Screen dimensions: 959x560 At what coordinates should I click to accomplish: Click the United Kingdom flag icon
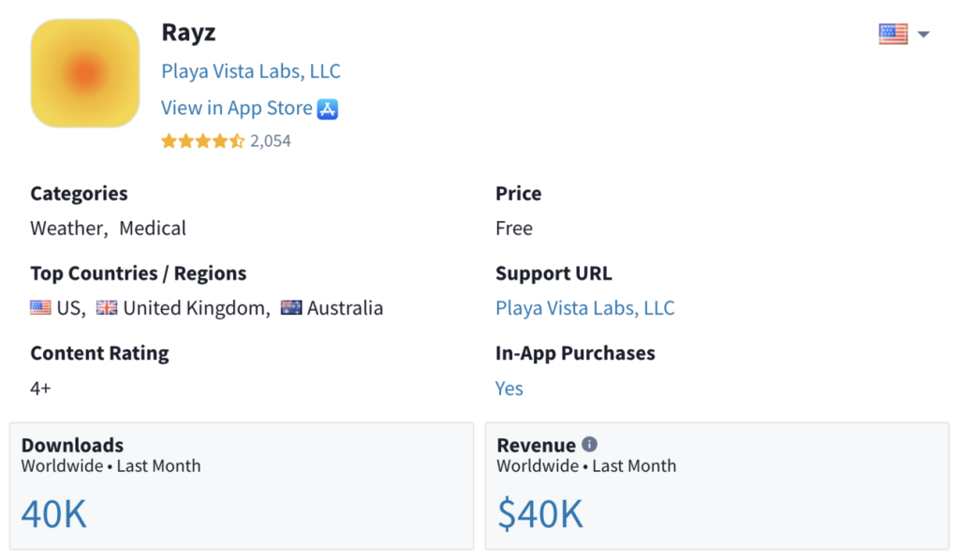(107, 307)
